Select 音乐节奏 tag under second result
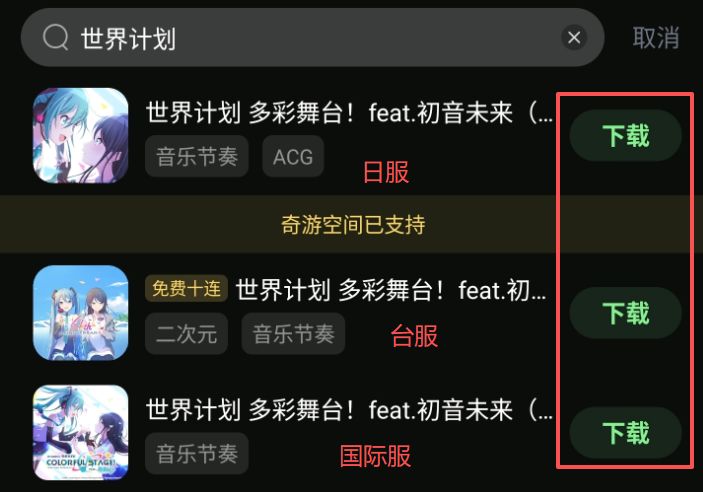Viewport: 703px width, 492px height. (x=293, y=334)
